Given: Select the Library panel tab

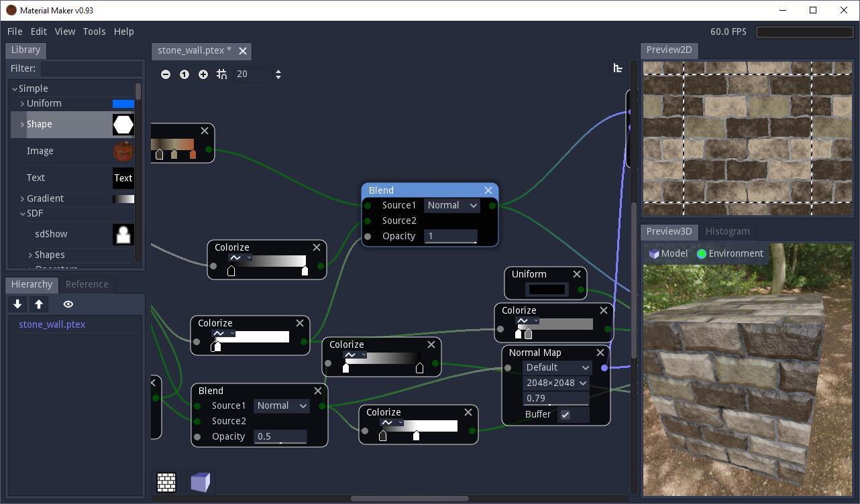Looking at the screenshot, I should click(25, 50).
